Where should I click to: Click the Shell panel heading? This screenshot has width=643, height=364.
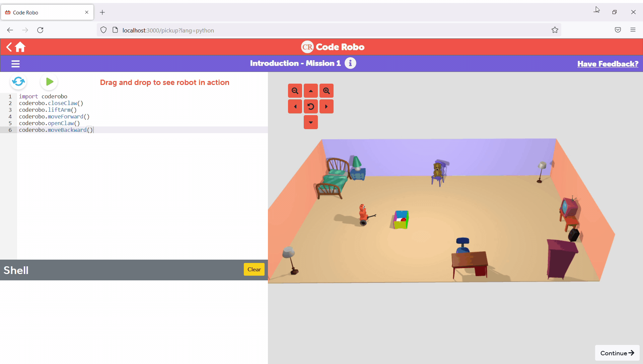coord(16,270)
